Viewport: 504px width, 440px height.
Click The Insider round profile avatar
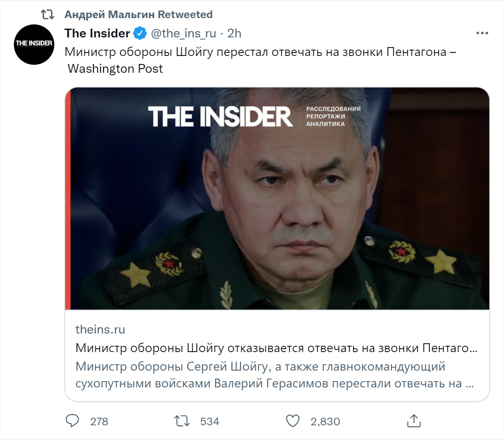click(34, 44)
